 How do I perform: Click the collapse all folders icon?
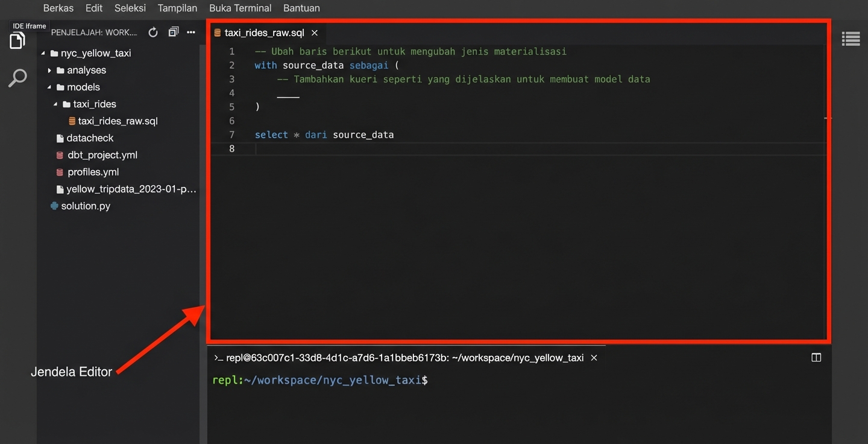point(173,33)
